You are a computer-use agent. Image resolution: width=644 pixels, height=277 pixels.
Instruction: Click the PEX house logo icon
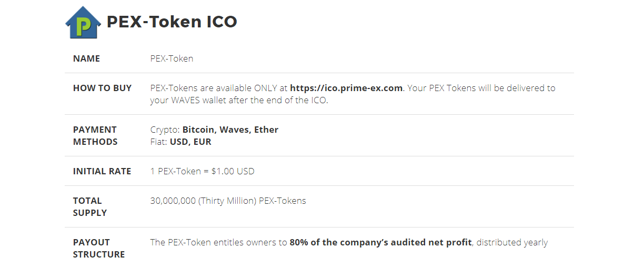tap(83, 22)
